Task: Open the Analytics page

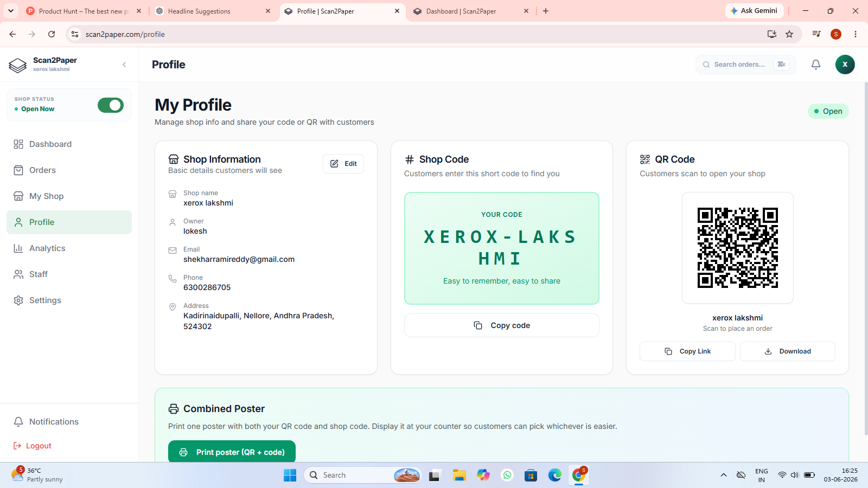Action: tap(69, 248)
